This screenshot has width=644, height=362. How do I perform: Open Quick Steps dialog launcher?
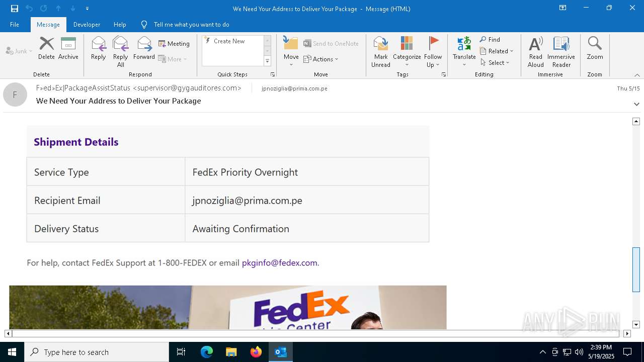(x=273, y=74)
